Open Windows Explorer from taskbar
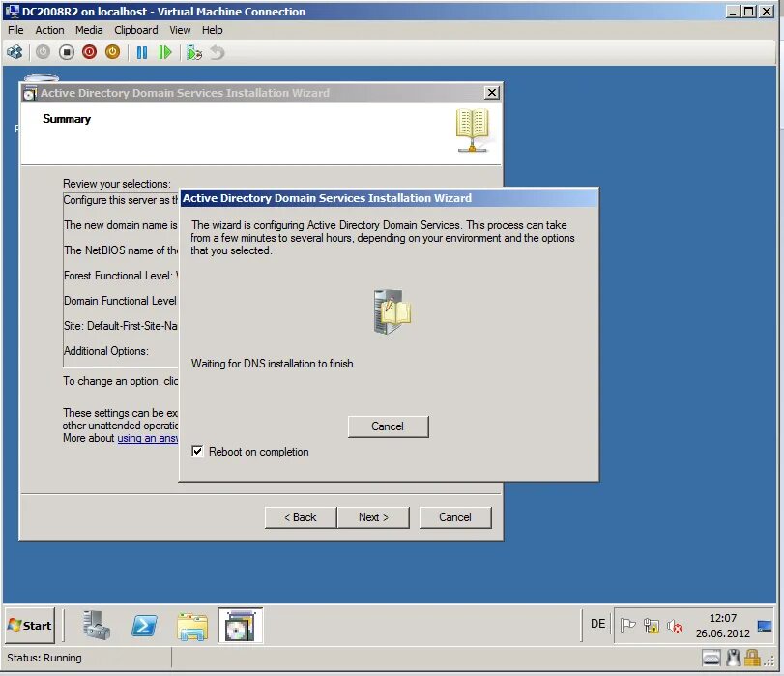Image resolution: width=784 pixels, height=676 pixels. [x=192, y=627]
